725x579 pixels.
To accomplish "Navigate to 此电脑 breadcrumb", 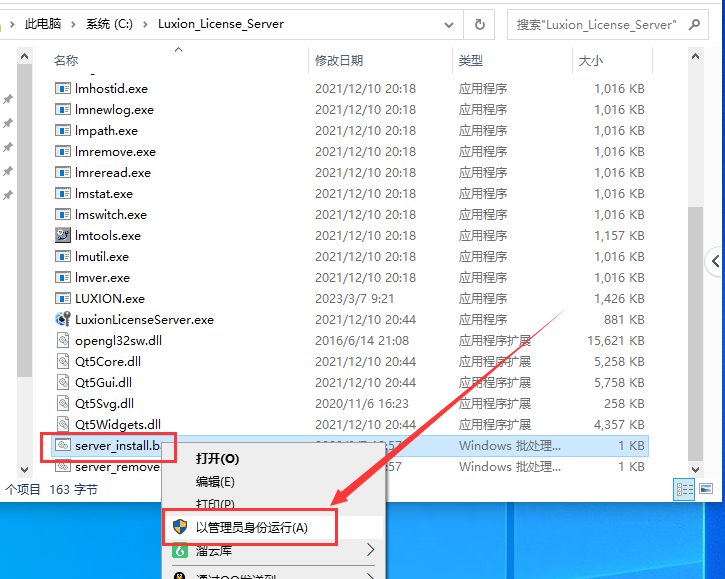I will pos(43,24).
